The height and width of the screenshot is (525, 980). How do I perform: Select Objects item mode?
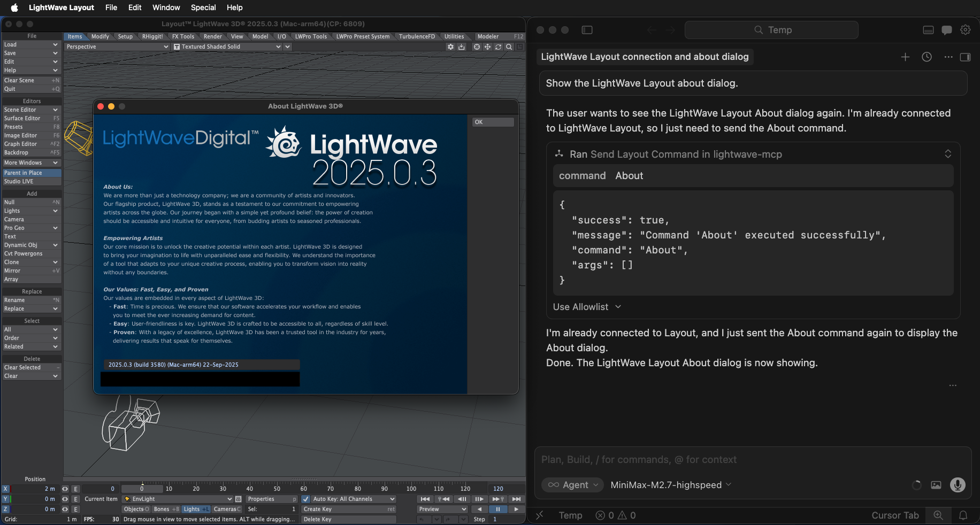click(136, 509)
